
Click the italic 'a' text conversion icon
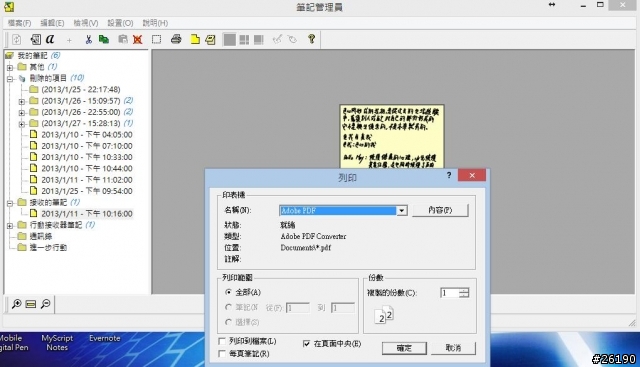pos(50,39)
